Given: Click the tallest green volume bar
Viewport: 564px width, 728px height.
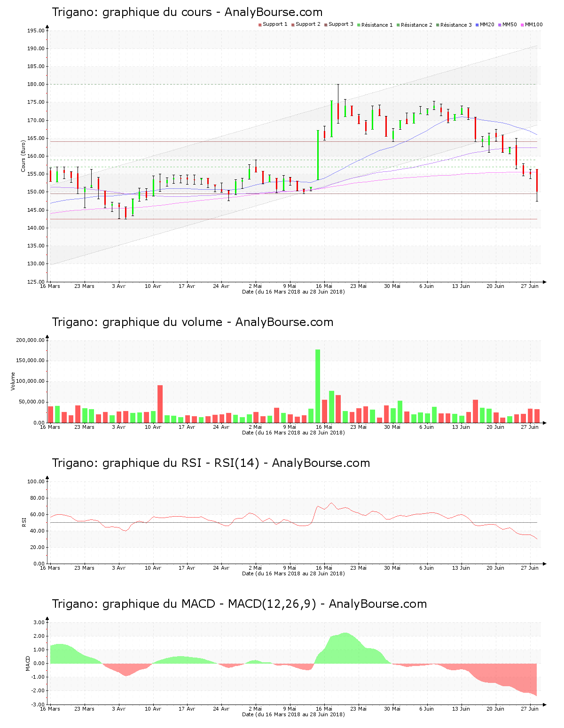Looking at the screenshot, I should (318, 386).
